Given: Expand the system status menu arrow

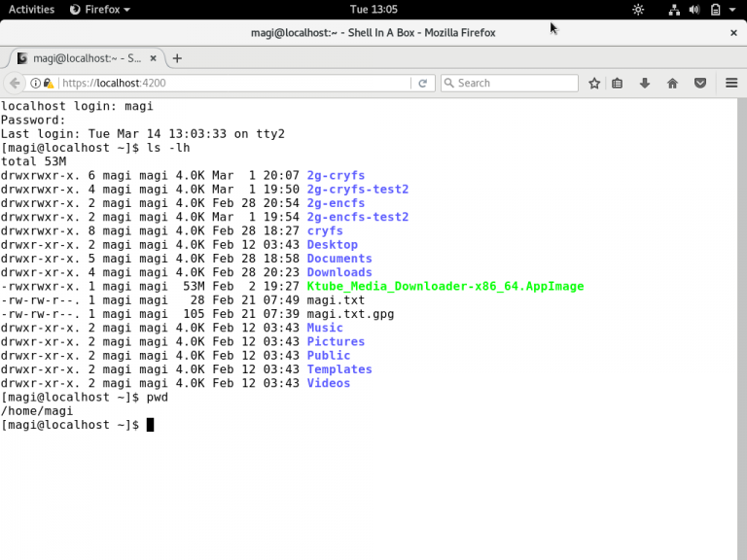Looking at the screenshot, I should pyautogui.click(x=733, y=10).
